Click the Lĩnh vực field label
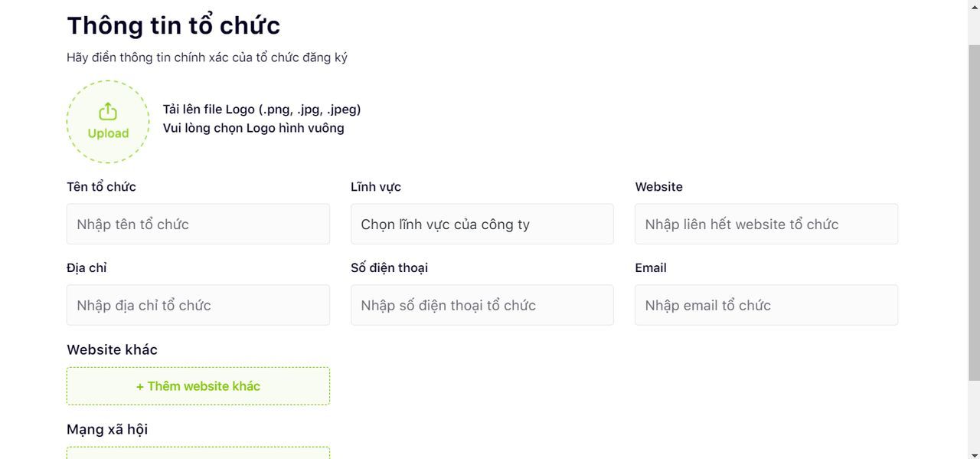 click(376, 187)
